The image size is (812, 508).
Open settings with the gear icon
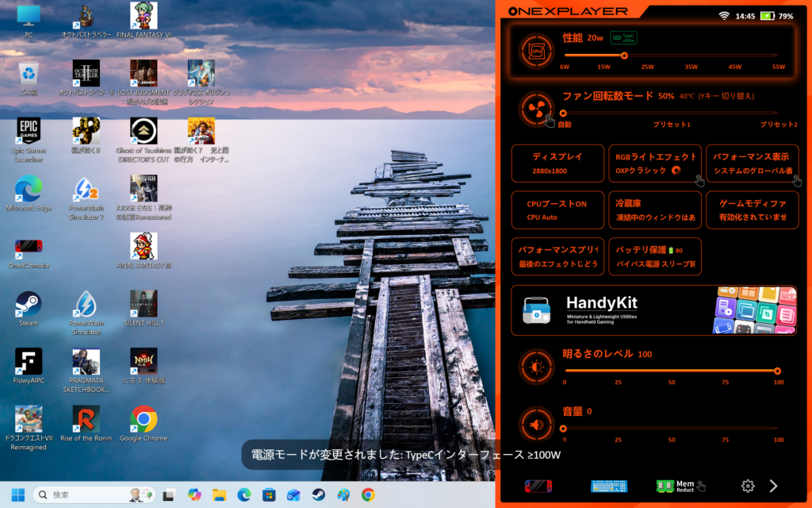point(747,486)
